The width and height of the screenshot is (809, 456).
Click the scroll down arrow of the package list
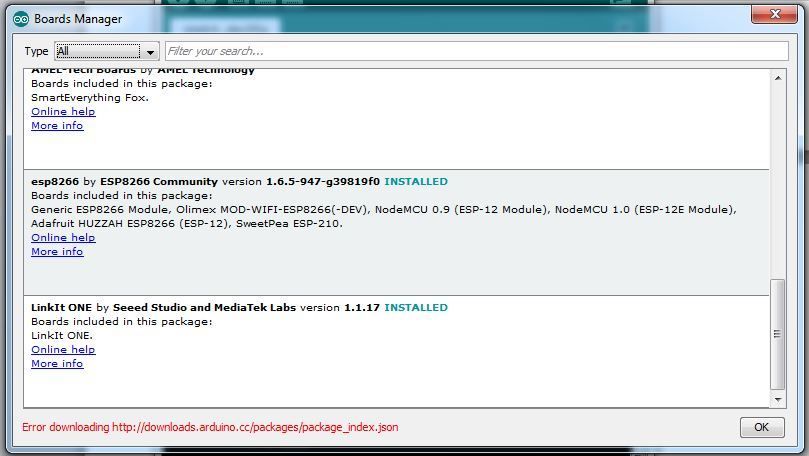[x=778, y=400]
